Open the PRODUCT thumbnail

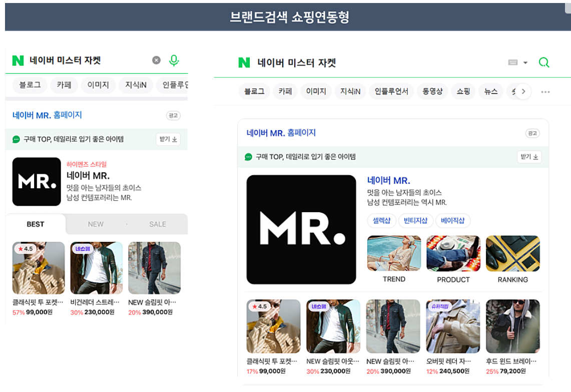(x=453, y=253)
